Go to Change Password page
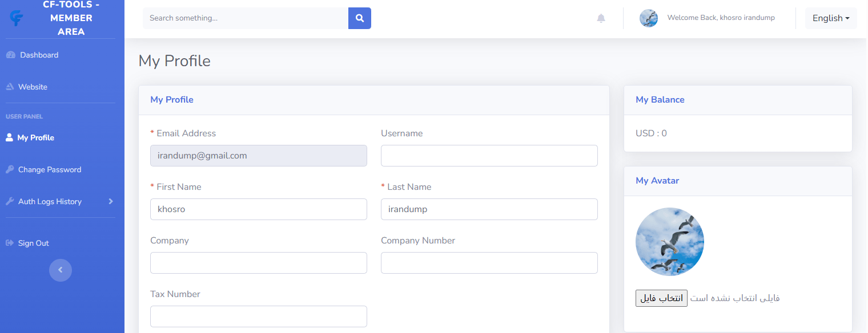Image resolution: width=868 pixels, height=333 pixels. pos(50,170)
